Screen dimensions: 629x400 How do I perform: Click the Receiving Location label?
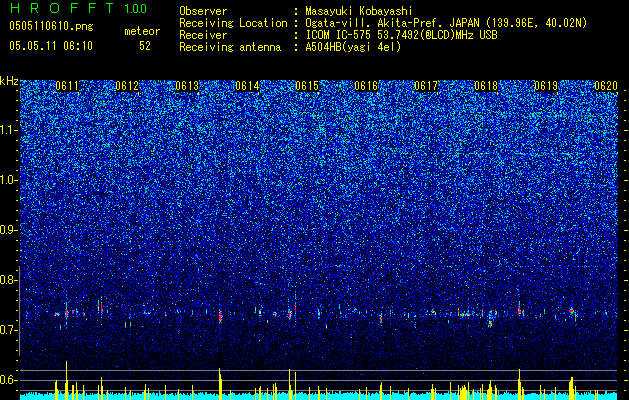click(233, 23)
